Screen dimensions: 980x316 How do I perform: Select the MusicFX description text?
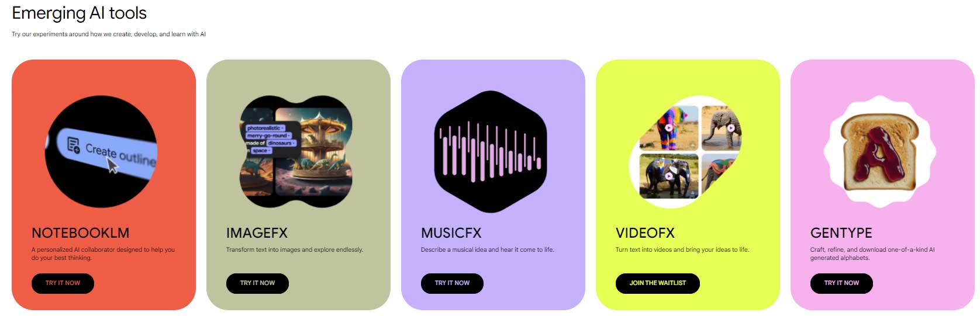(487, 250)
